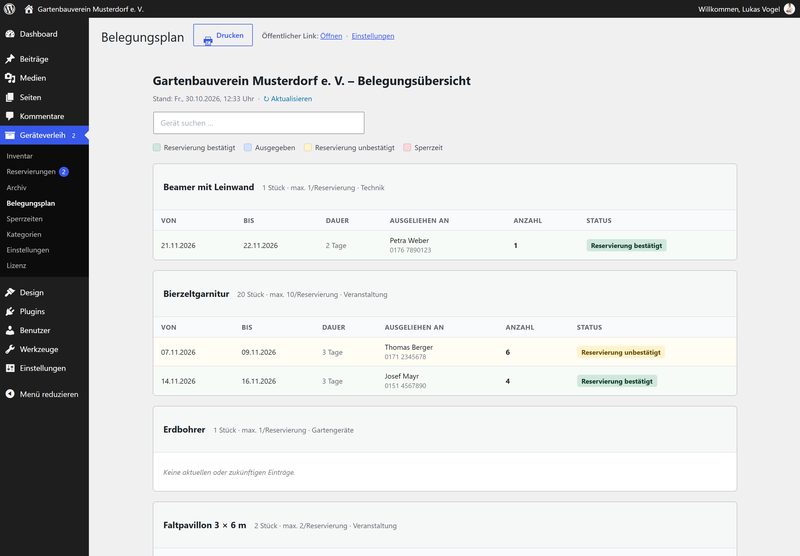Open Lukas Vogel user avatar
The image size is (800, 556).
(x=789, y=9)
